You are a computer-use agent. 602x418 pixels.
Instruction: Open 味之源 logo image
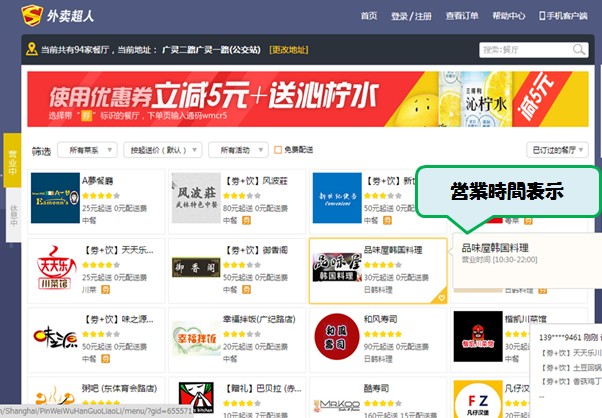(x=55, y=337)
